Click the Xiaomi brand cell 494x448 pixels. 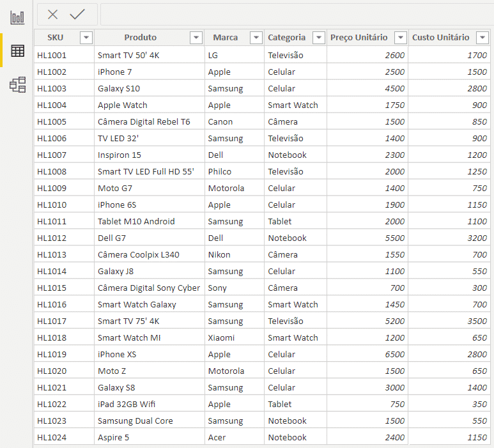(x=235, y=337)
